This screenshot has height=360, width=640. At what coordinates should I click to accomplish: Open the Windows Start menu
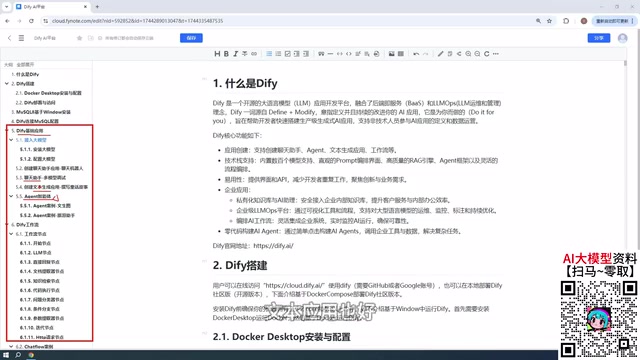[6, 355]
